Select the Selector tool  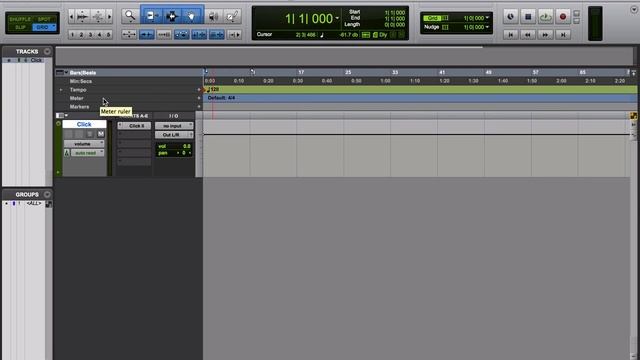click(x=172, y=16)
